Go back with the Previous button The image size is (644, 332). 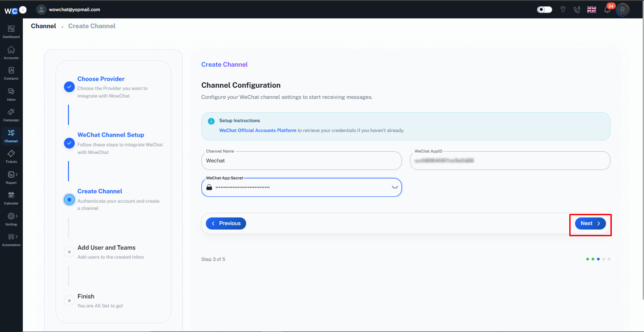(226, 223)
